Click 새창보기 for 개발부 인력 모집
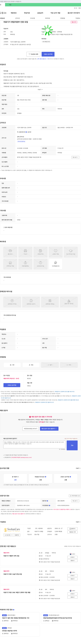Viewport: 81px width, 644px height. tap(72, 561)
